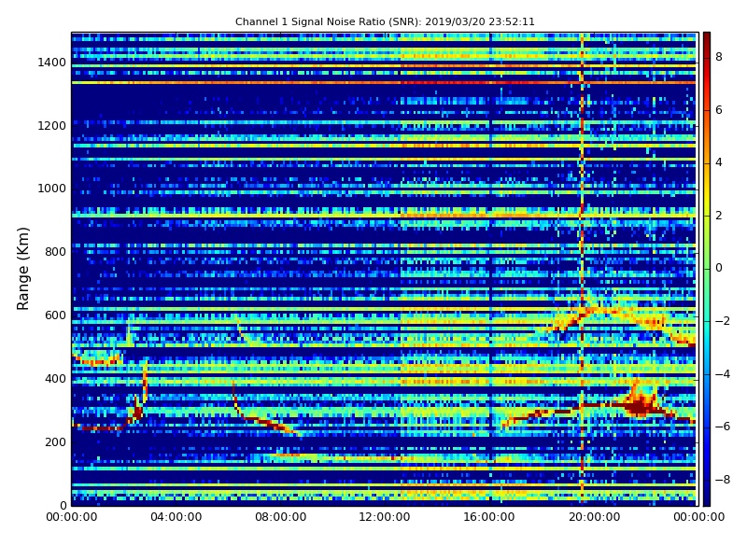Click the 200 range tick label
747x560 pixels.
55,441
